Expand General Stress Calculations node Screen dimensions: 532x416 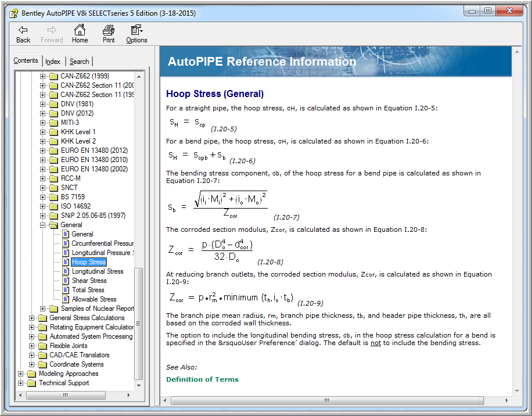31,318
